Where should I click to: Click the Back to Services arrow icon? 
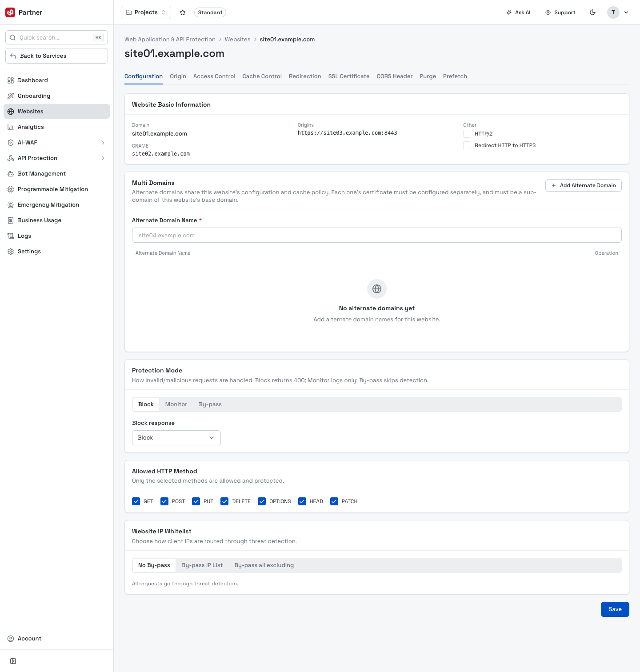13,56
